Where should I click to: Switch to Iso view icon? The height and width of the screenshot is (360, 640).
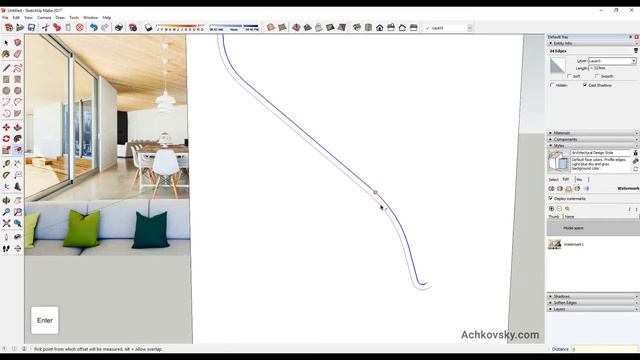tap(357, 27)
